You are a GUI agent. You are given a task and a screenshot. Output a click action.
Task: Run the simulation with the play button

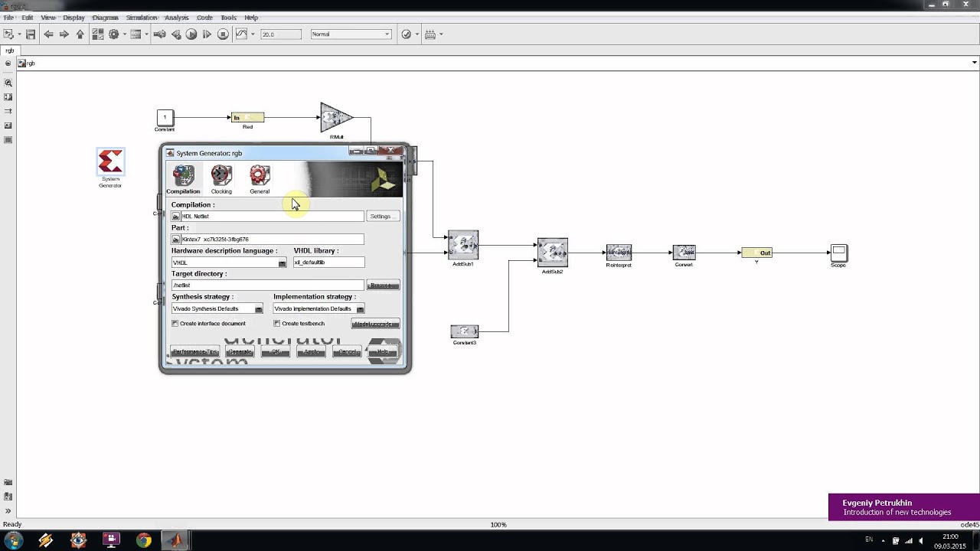(x=191, y=34)
